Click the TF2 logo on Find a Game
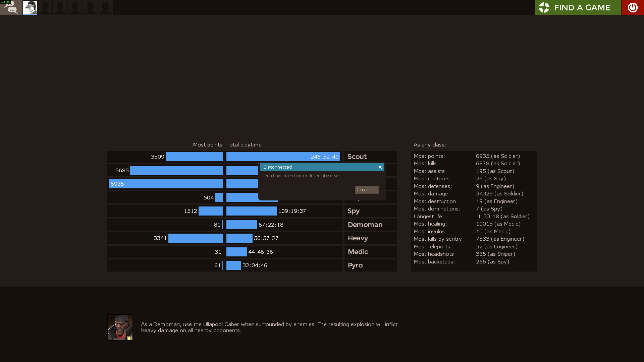Screen dimensions: 644x362 544,7
